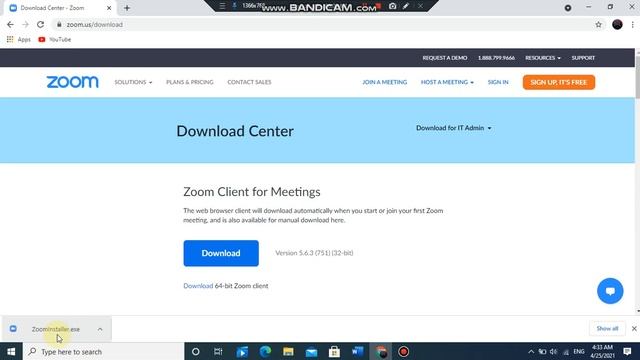Click the Bandicam pencil draw icon
Viewport: 640px width, 360px height.
coord(406,6)
